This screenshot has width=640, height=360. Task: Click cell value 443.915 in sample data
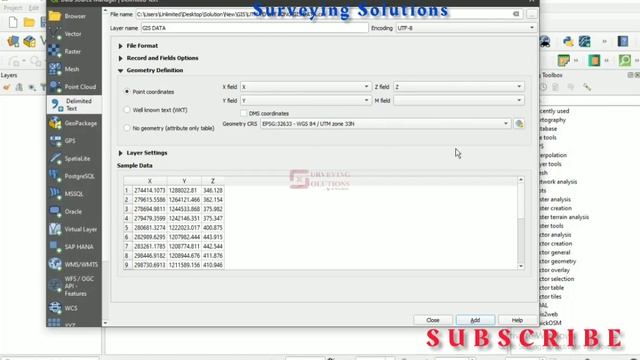pos(213,237)
